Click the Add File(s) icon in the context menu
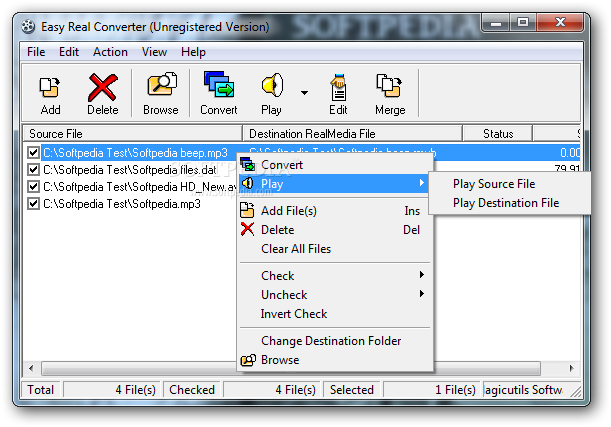The height and width of the screenshot is (427, 611). 247,210
